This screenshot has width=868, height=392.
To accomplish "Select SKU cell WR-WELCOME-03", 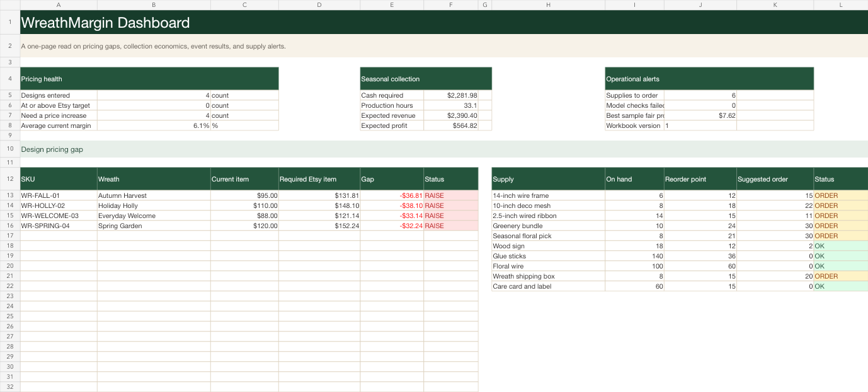I will (59, 216).
